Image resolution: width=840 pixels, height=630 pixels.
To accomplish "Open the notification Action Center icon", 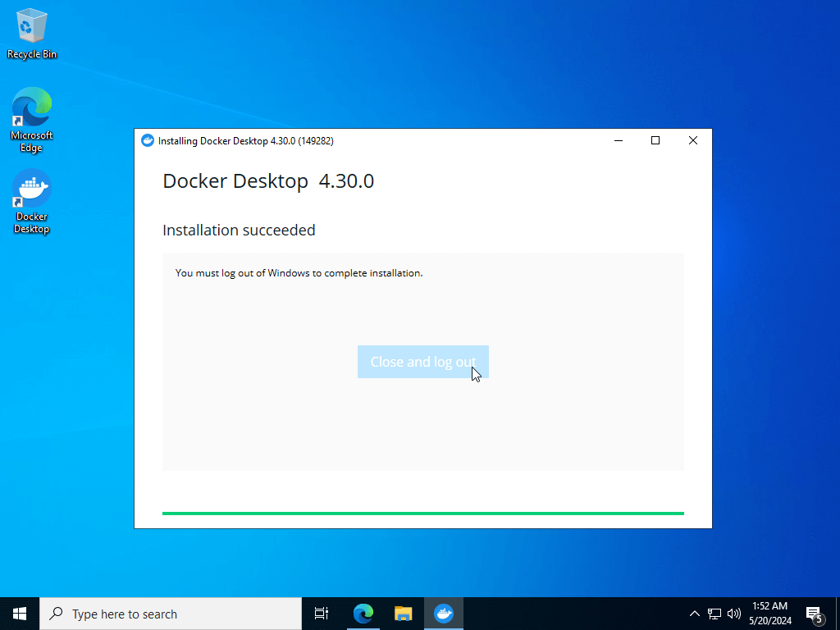I will pyautogui.click(x=815, y=614).
